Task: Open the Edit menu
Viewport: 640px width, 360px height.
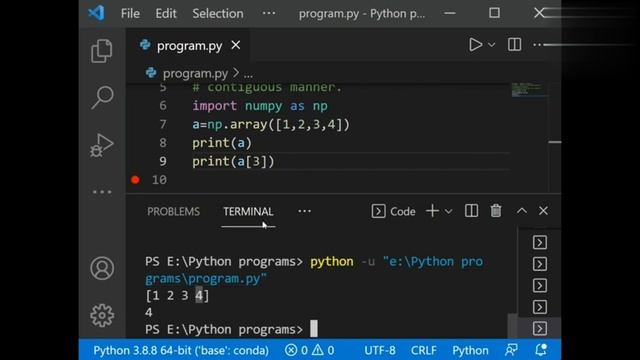Action: 166,13
